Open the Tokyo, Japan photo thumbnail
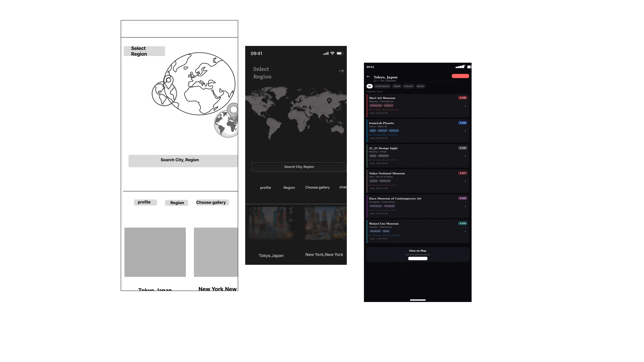Screen dimensions: 644x362 (270, 223)
